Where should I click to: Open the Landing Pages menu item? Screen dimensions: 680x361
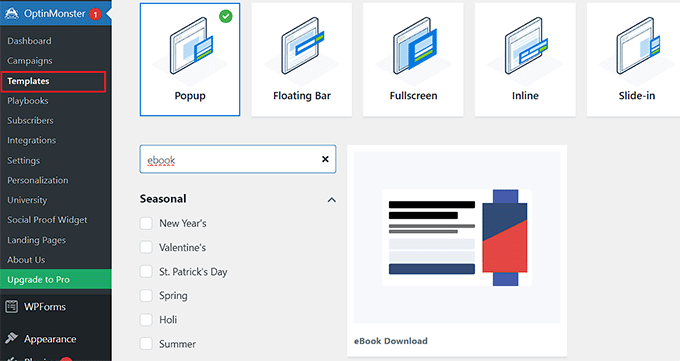pyautogui.click(x=36, y=240)
